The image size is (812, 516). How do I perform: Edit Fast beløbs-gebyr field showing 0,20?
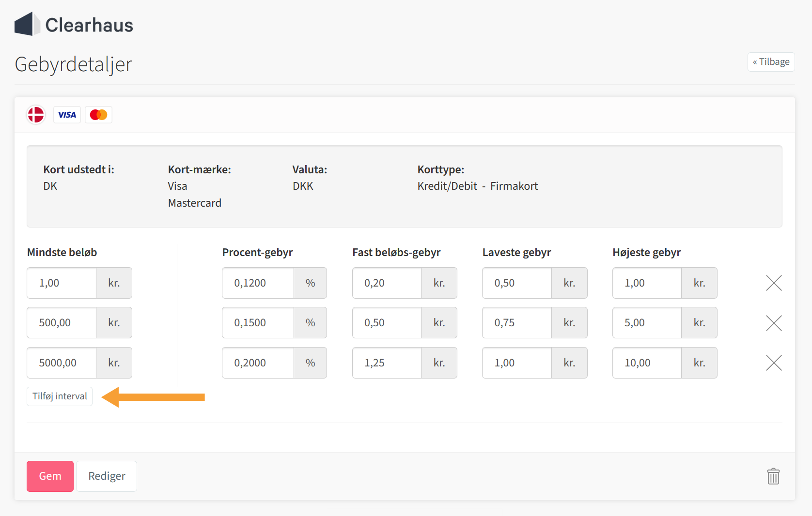(387, 283)
